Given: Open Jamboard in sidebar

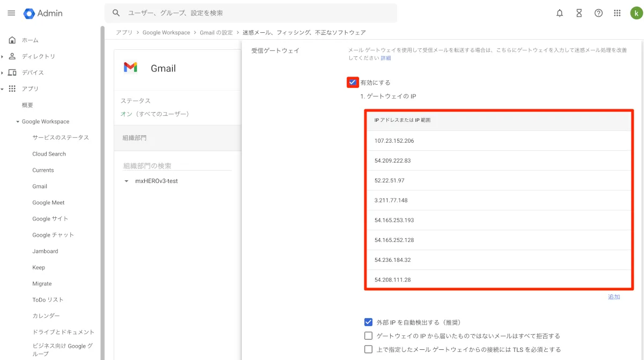Looking at the screenshot, I should tap(45, 251).
